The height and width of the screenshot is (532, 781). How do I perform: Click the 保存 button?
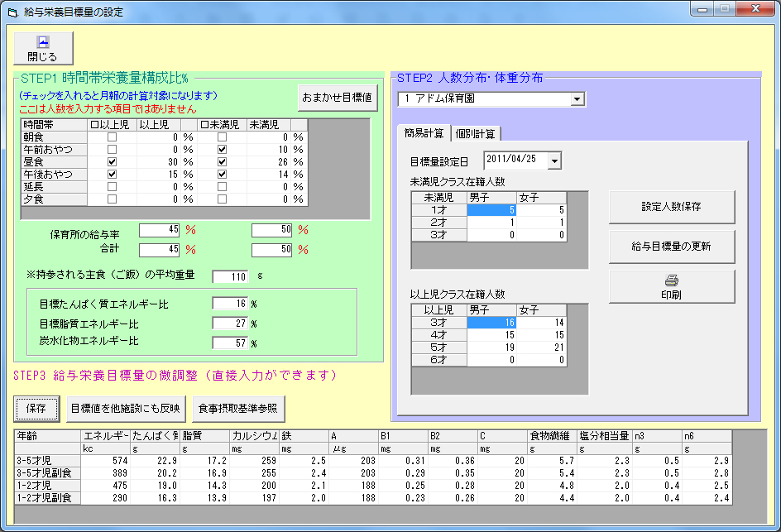pyautogui.click(x=36, y=409)
